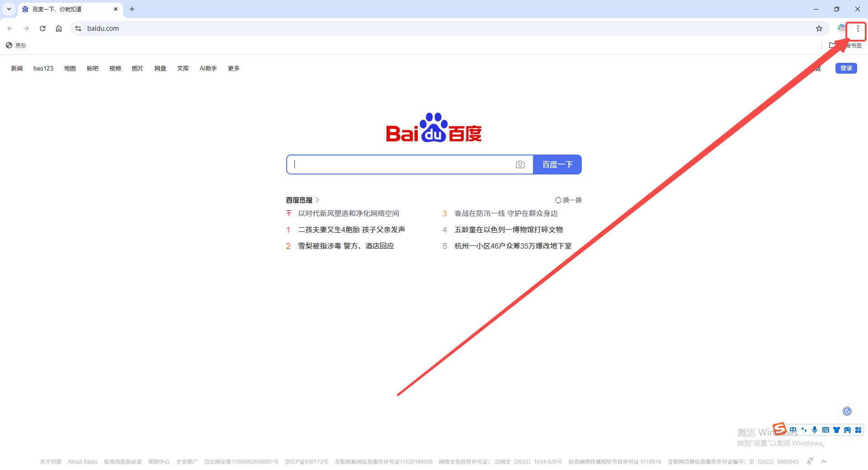Open 雪梨被指涉毒 警方、酒店回应 hot search
Image resolution: width=868 pixels, height=470 pixels.
click(346, 246)
